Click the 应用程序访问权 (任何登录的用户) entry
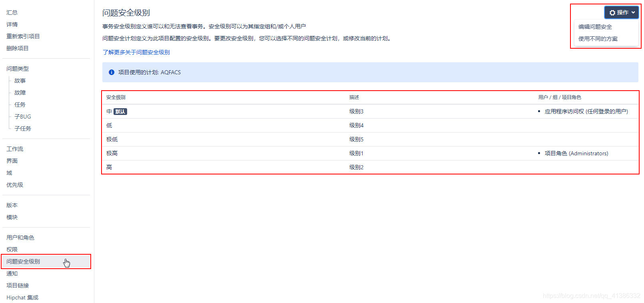The height and width of the screenshot is (303, 644). pos(586,111)
